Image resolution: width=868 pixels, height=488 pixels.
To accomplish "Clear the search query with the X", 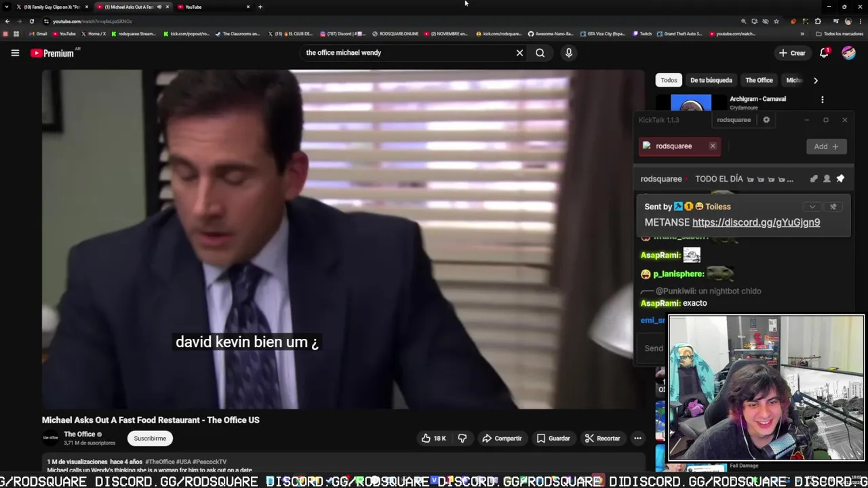I will tap(519, 53).
